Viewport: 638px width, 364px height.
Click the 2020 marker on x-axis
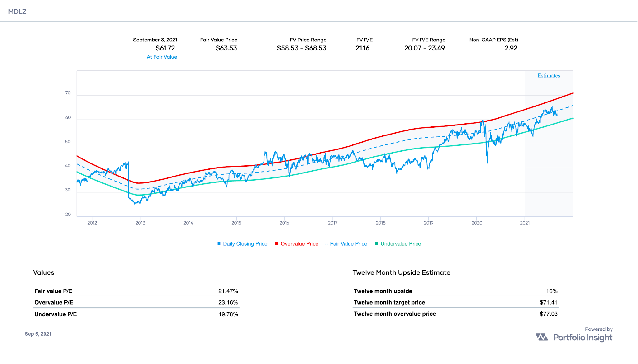pyautogui.click(x=477, y=223)
